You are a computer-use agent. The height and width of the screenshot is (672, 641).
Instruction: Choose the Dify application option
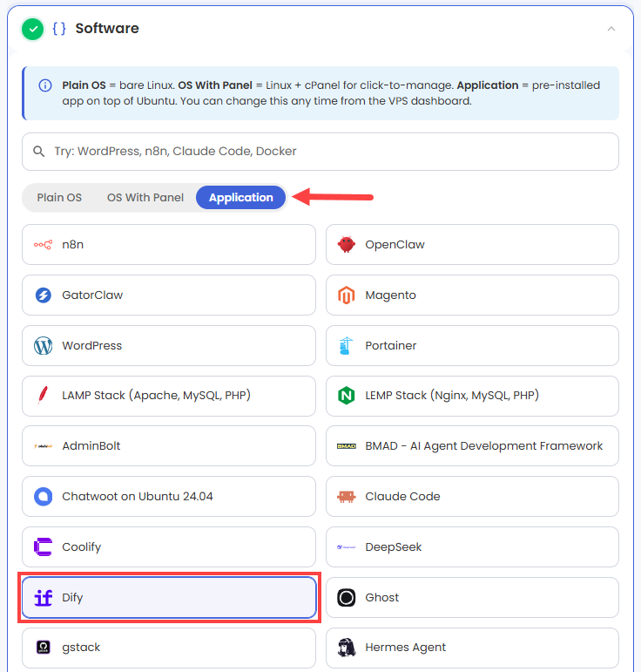tap(169, 597)
